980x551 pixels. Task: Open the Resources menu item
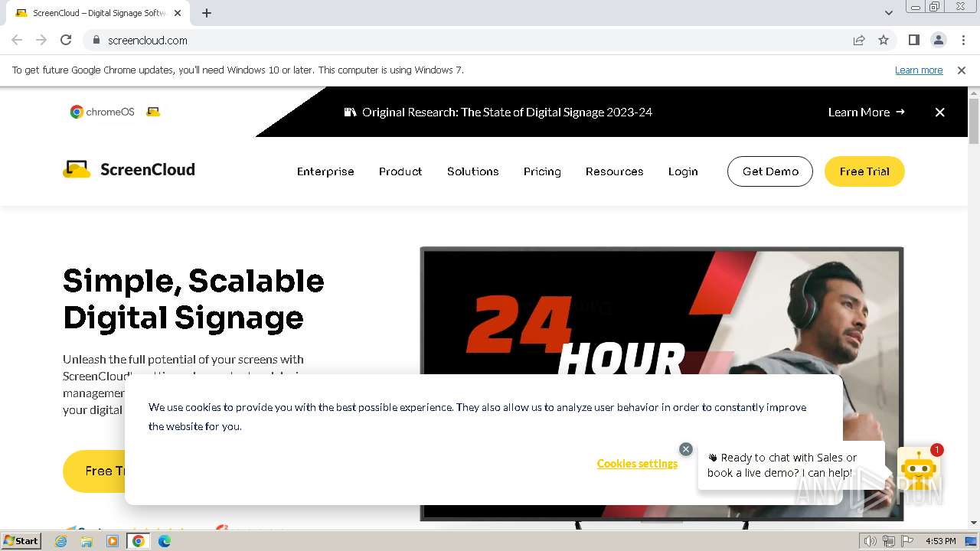click(x=614, y=171)
